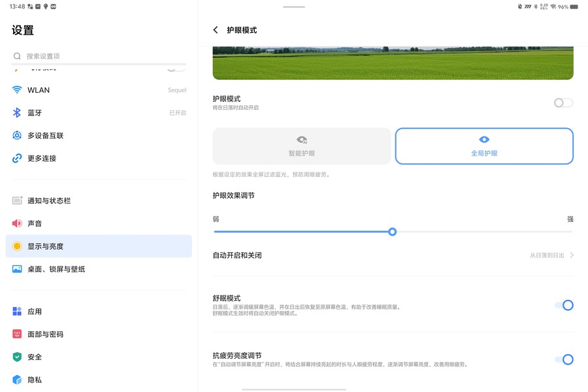
Task: Turn off the 舒眼模式 toggle
Action: [x=564, y=305]
